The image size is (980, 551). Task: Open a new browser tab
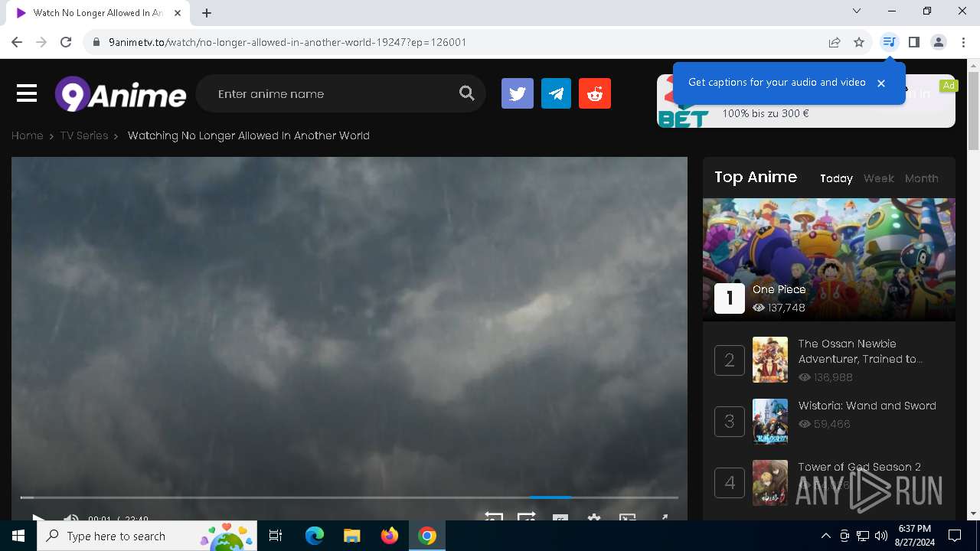[207, 12]
